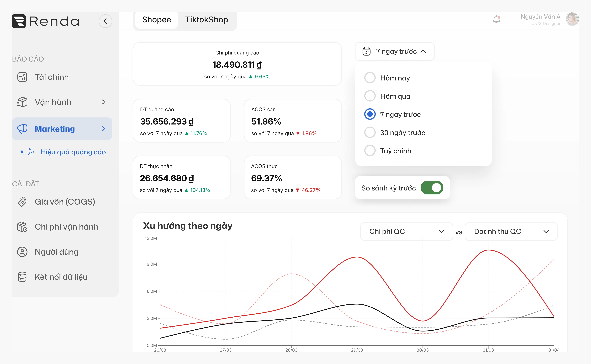Click the 11.76% increase indicator
Screen dimensions: 591x364
[196, 133]
